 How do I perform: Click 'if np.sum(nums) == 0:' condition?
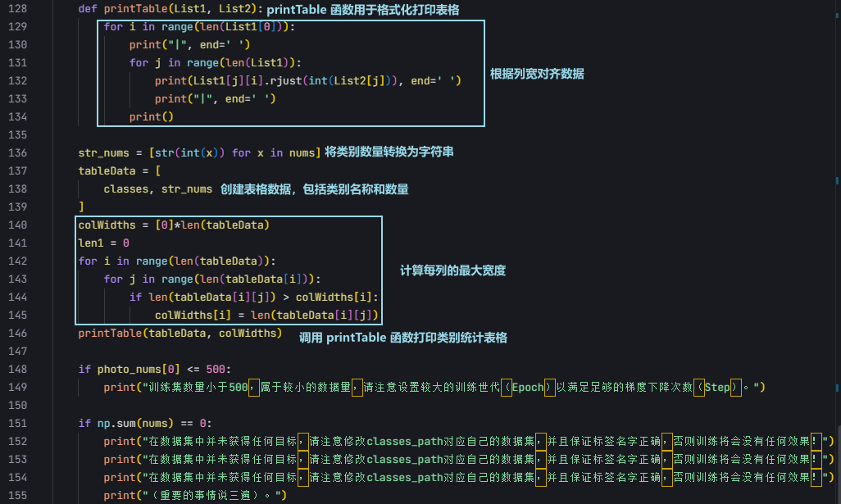tap(145, 423)
